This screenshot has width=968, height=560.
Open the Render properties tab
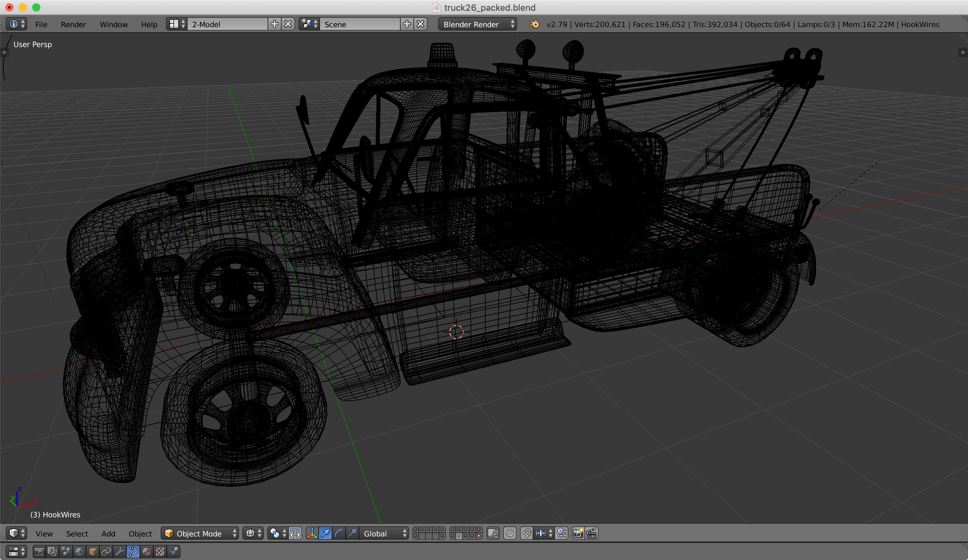tap(39, 552)
